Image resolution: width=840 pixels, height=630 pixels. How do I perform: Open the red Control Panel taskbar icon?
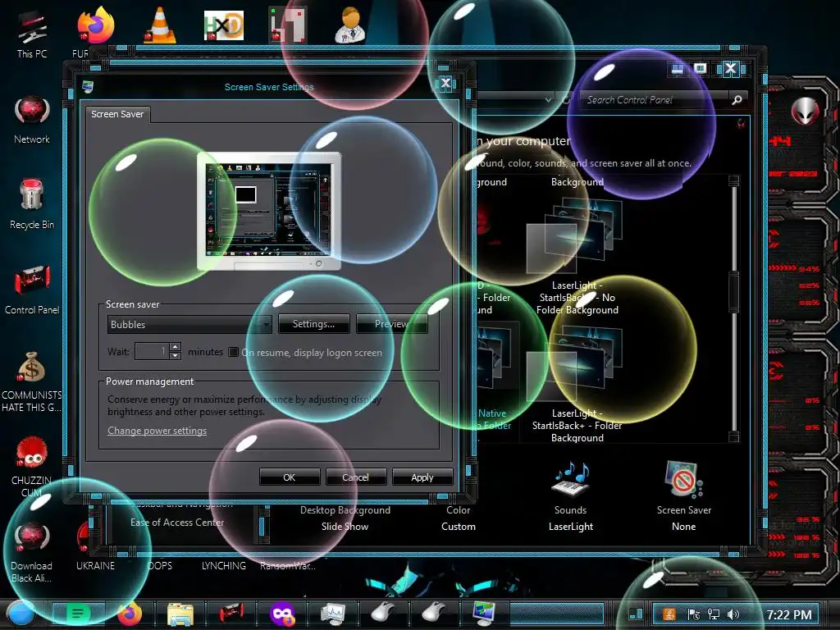coord(231,612)
